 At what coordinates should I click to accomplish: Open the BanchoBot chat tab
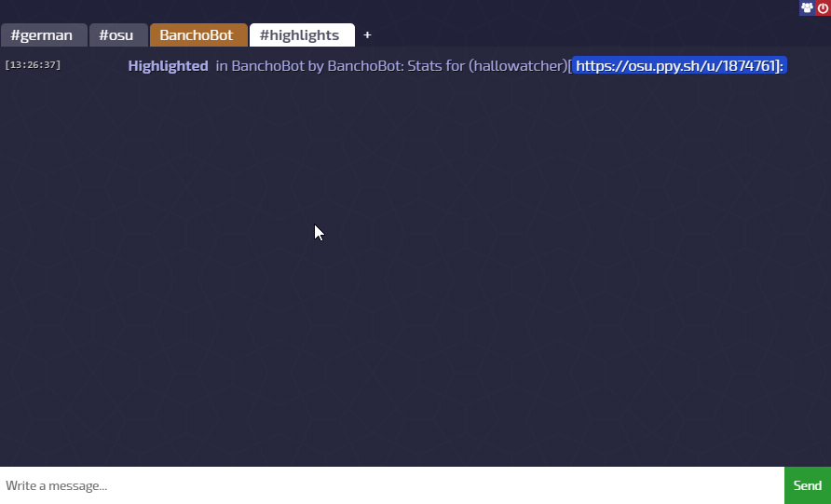198,35
